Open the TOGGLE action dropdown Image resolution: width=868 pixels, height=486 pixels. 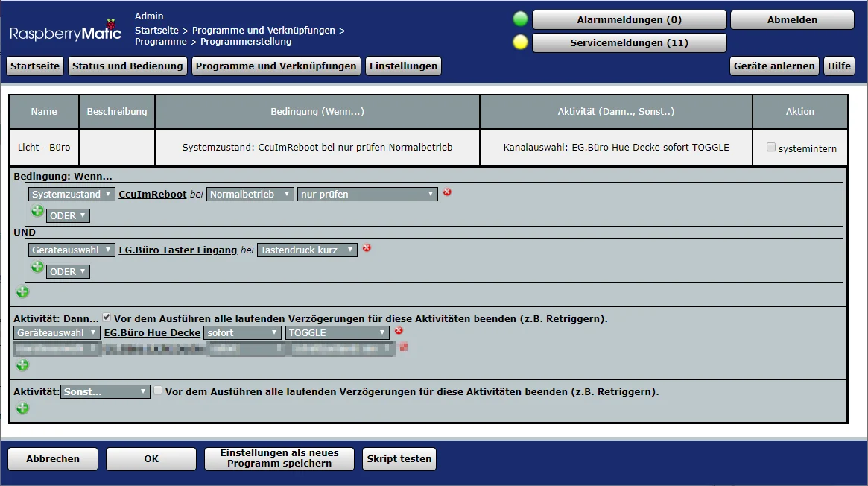click(337, 332)
